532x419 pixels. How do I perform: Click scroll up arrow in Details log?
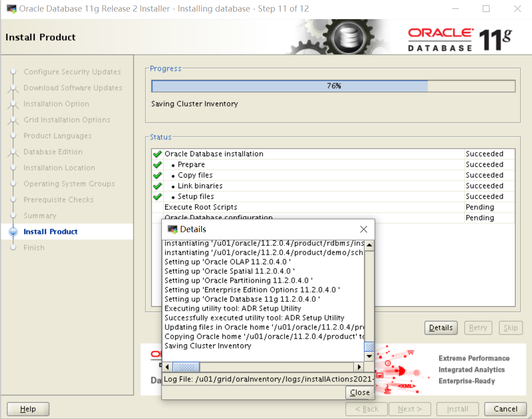(369, 245)
